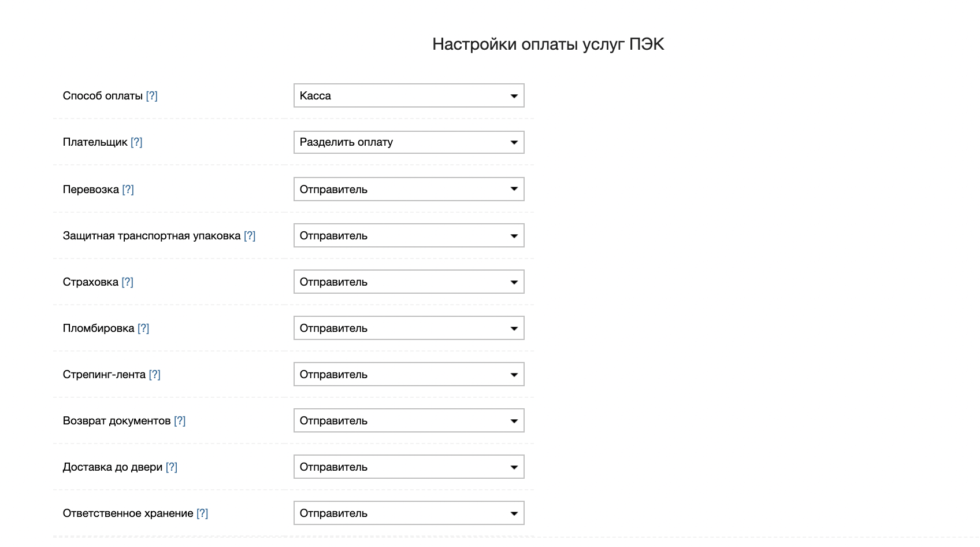Click the help mark next to Стрепинг-лента
Screen dimensions: 980x547
pos(154,375)
